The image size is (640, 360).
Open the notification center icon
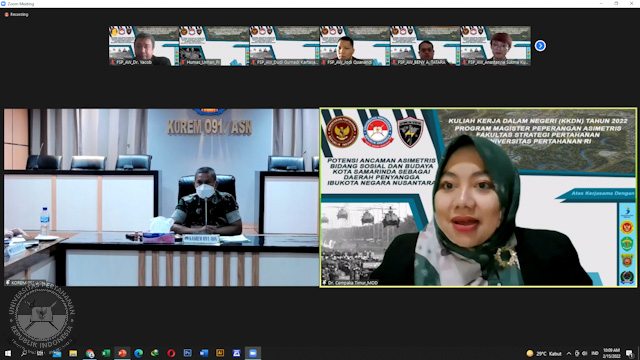(630, 353)
